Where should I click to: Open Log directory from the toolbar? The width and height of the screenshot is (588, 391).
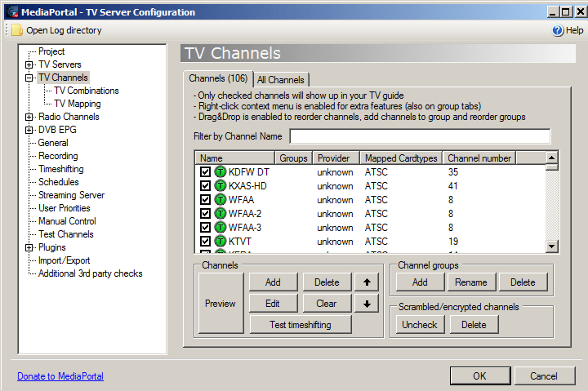pyautogui.click(x=57, y=30)
